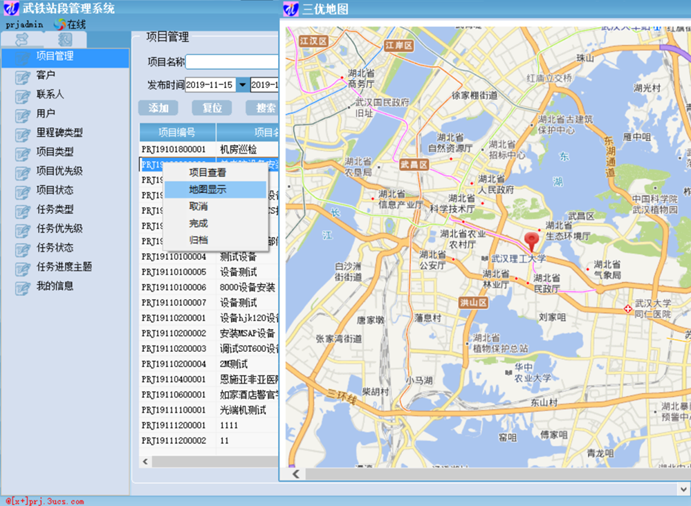Click the 三优地图 window logo icon

pos(291,9)
